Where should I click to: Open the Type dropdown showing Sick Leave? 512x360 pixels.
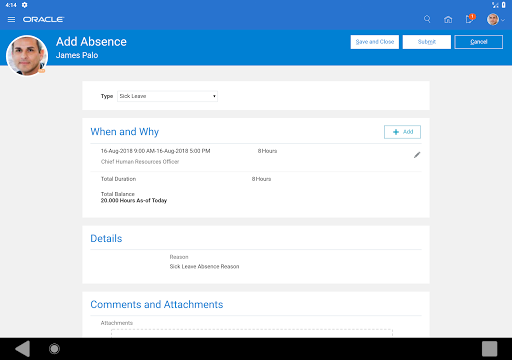coord(167,96)
